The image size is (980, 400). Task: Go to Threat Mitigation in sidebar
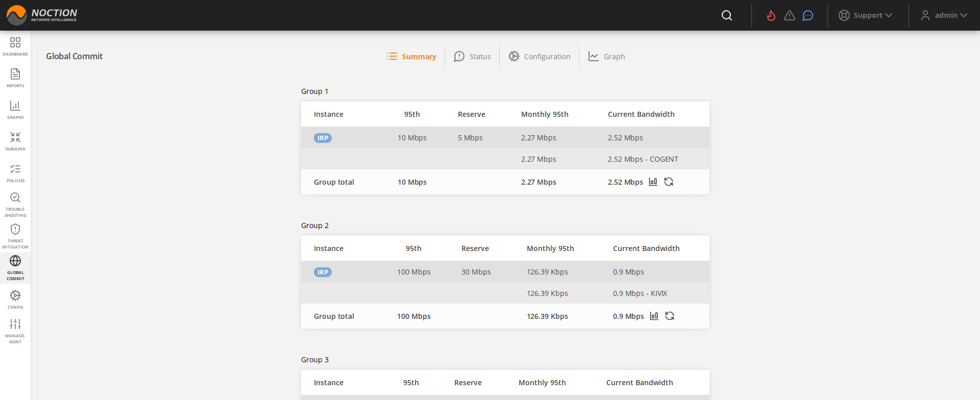[x=15, y=236]
